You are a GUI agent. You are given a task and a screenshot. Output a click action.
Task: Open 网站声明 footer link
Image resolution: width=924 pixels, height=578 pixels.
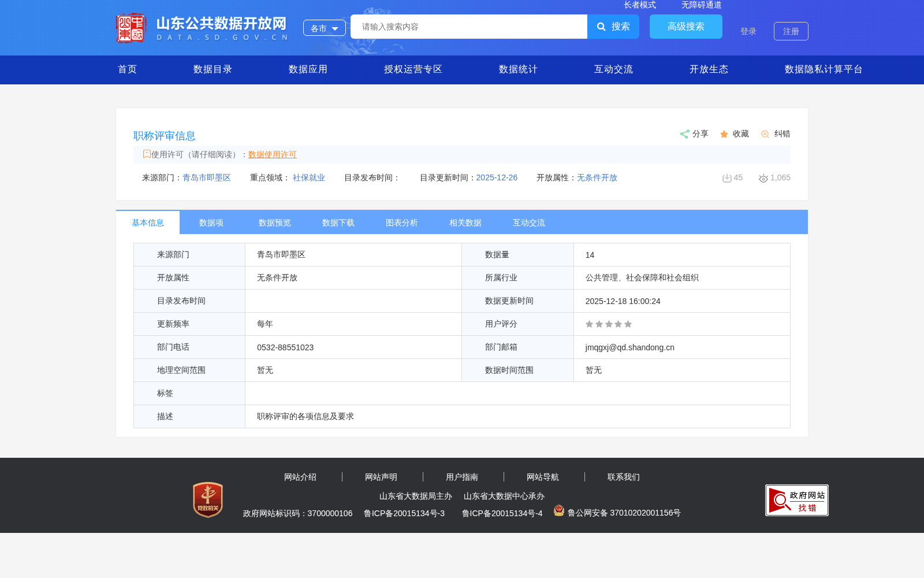(381, 477)
